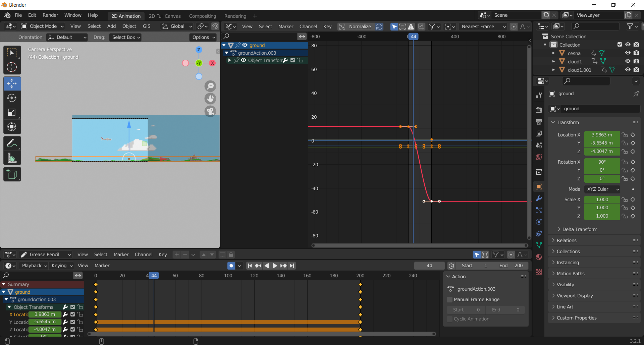Toggle auto keying record button
Screen dimensions: 644x345
231,266
